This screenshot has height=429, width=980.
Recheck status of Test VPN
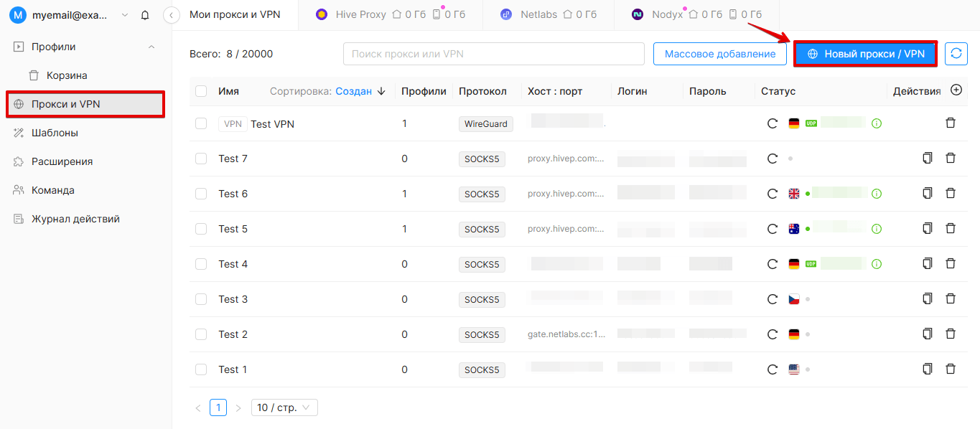click(773, 123)
